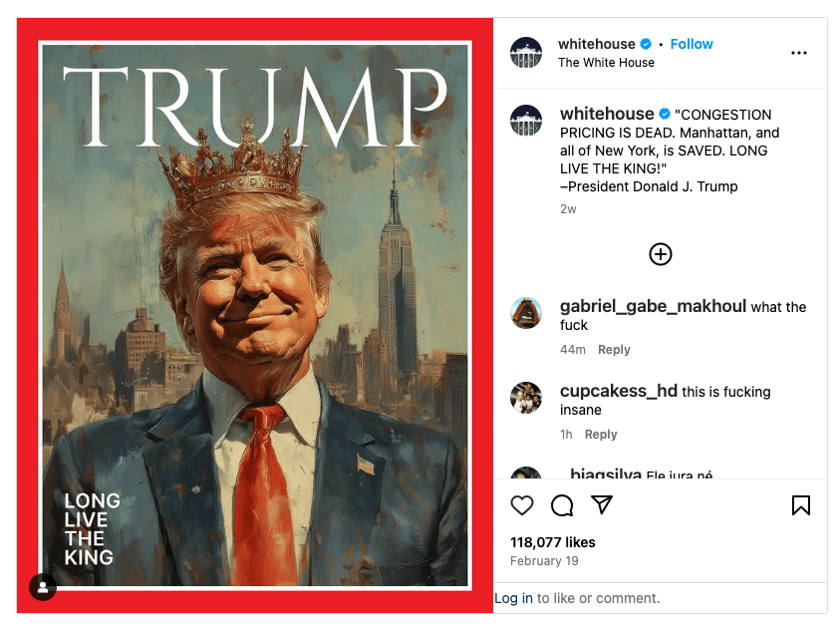The image size is (840, 628).
Task: Open comments via speech bubble icon
Action: (562, 505)
